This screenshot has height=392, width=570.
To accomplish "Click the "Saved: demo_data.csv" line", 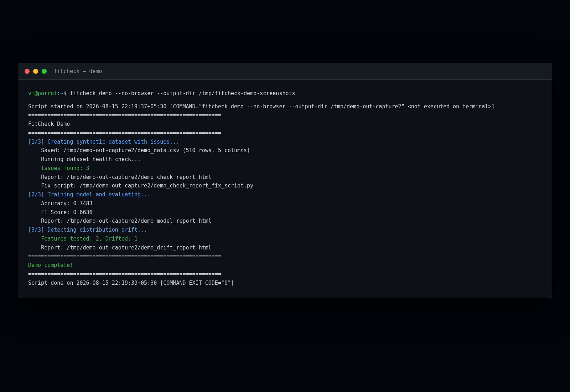I will point(145,150).
